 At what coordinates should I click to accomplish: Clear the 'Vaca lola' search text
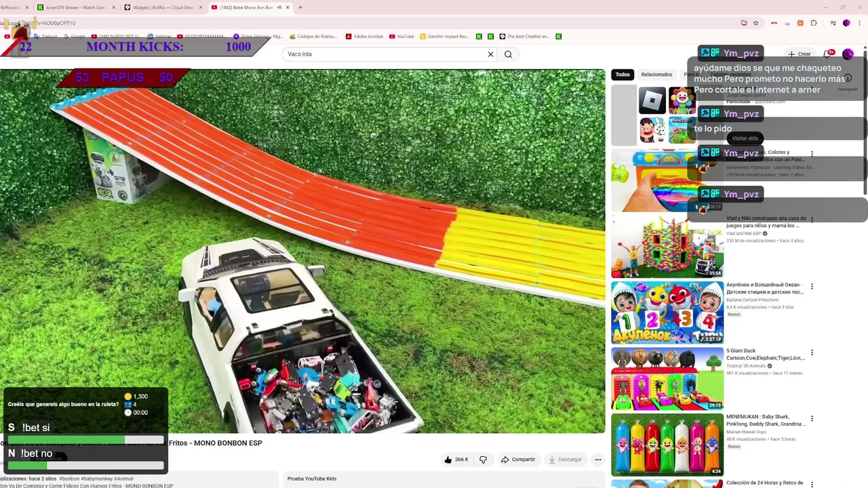491,54
